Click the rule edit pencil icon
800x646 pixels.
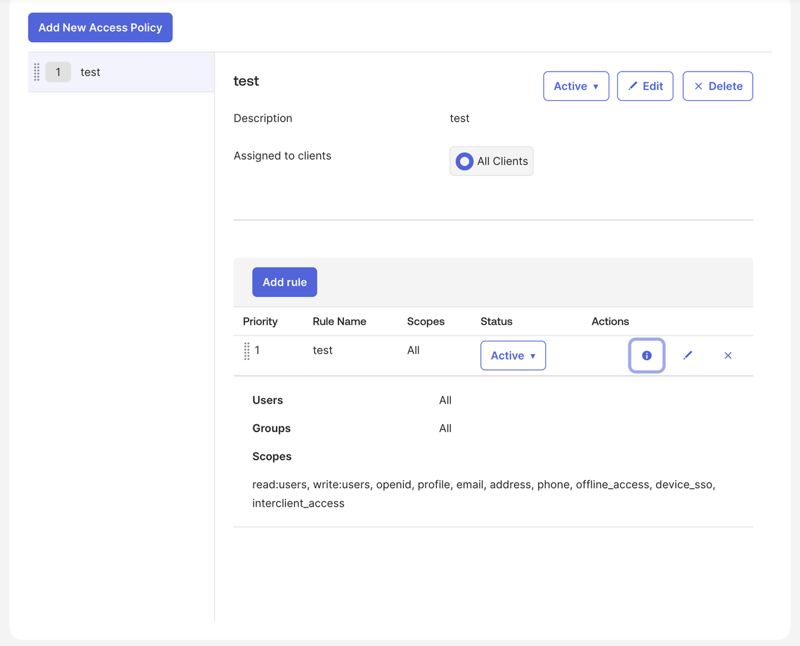click(x=687, y=356)
